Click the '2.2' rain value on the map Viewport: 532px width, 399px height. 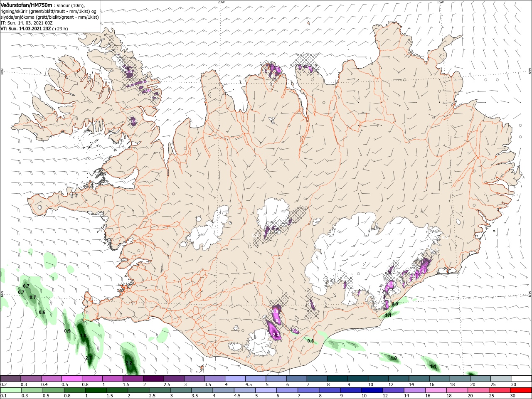pos(129,363)
